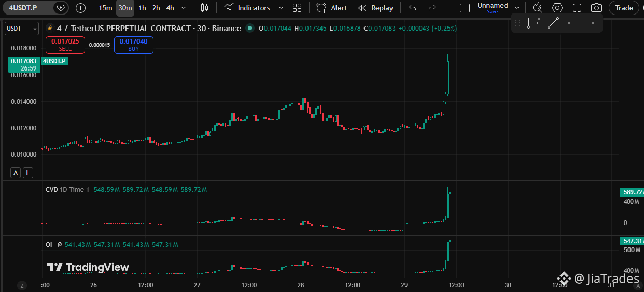Open the USDT currency dropdown
Screen dimensions: 644x292
pos(21,29)
